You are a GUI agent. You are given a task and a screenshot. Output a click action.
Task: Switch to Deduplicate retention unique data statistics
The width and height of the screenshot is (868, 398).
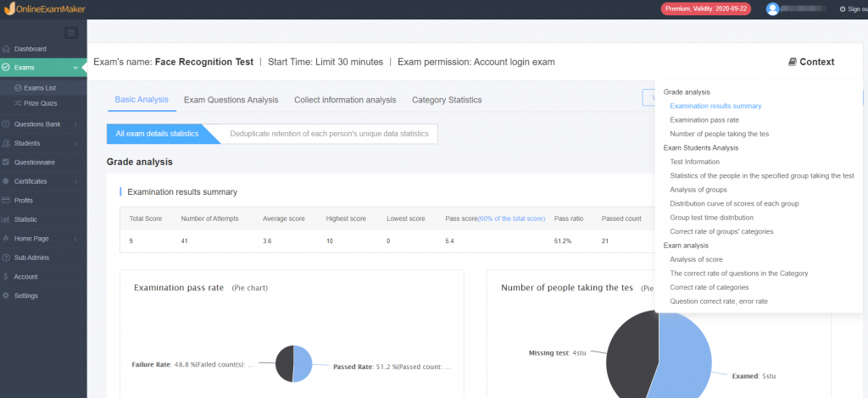(x=329, y=134)
